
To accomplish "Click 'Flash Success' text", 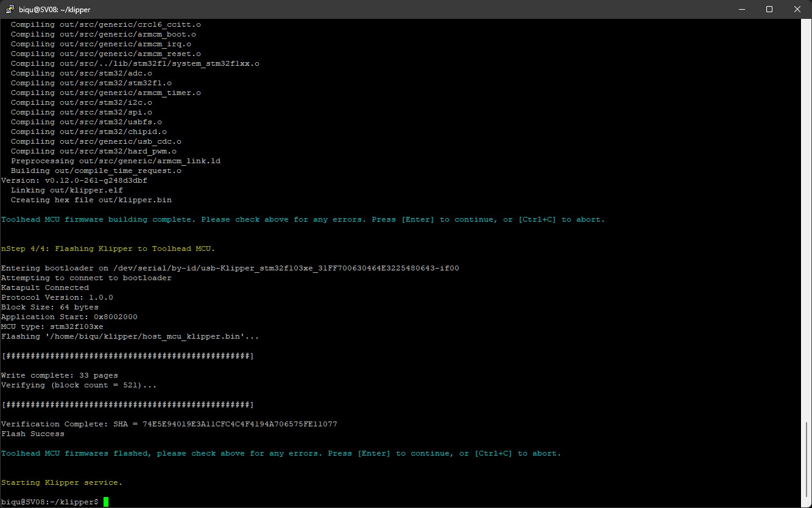I will coord(32,434).
